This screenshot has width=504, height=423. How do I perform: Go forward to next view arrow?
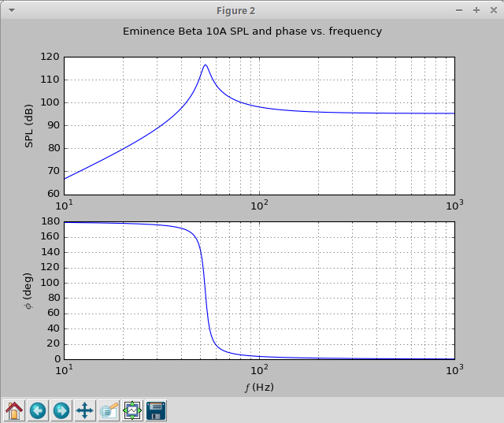pos(61,410)
